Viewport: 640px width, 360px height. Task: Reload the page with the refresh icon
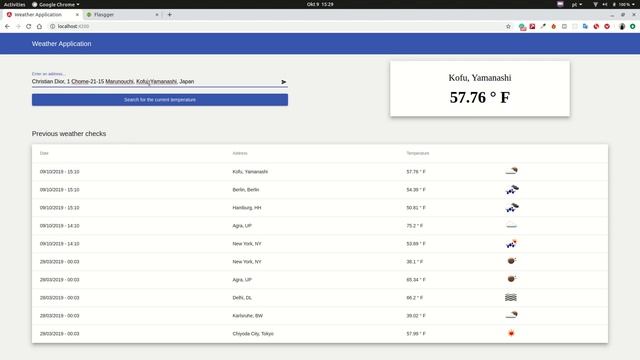[x=29, y=26]
